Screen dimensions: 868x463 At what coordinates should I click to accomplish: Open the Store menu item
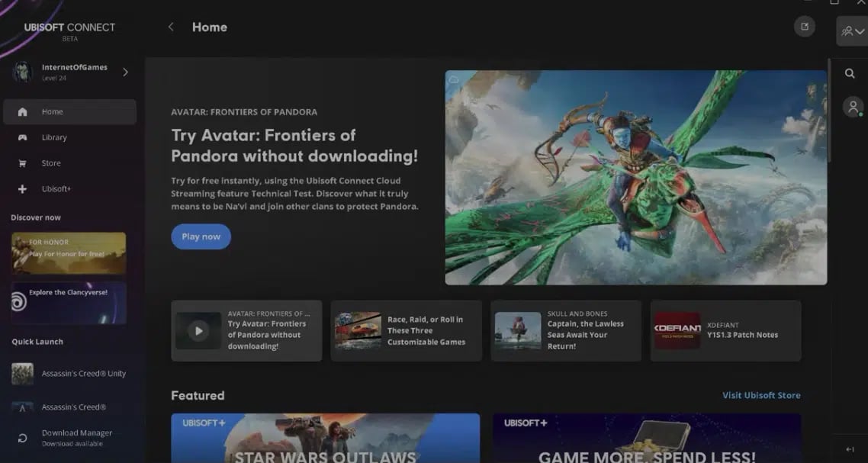click(69, 163)
